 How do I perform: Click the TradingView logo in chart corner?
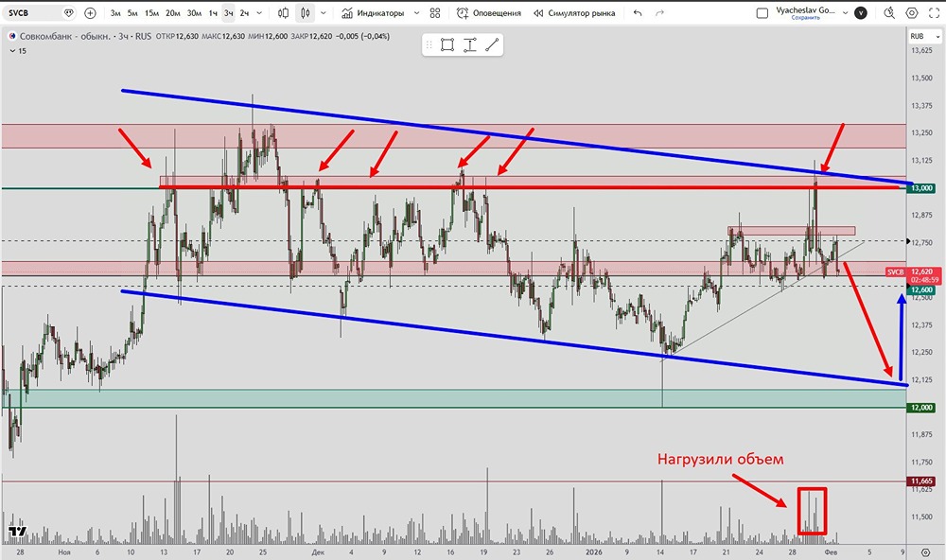pyautogui.click(x=17, y=532)
